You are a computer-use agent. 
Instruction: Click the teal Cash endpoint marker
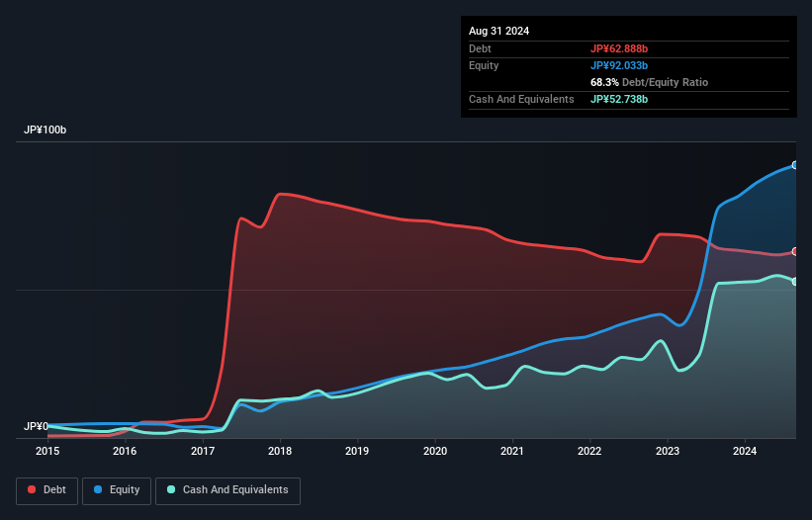point(795,282)
